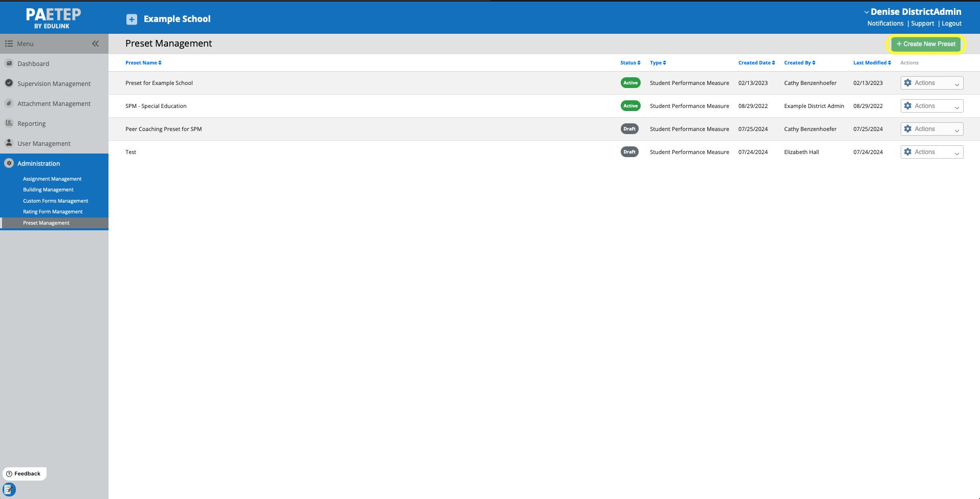This screenshot has width=980, height=499.
Task: Click Last Modified 07/25/2024 cell
Action: pos(868,129)
